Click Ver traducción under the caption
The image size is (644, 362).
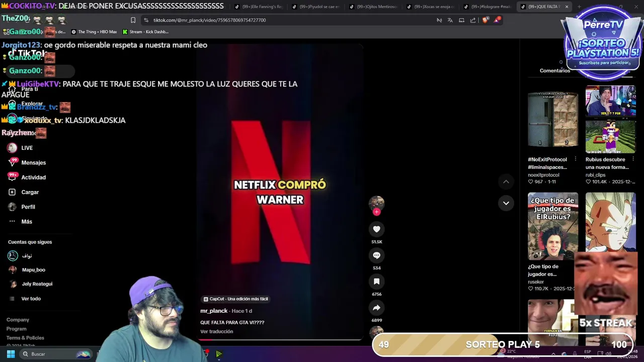tap(217, 332)
